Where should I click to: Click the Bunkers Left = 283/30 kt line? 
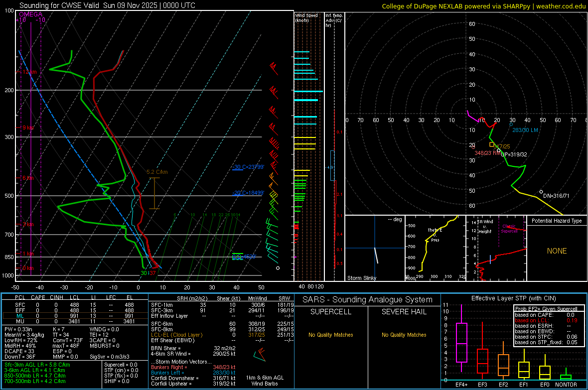pos(193,373)
